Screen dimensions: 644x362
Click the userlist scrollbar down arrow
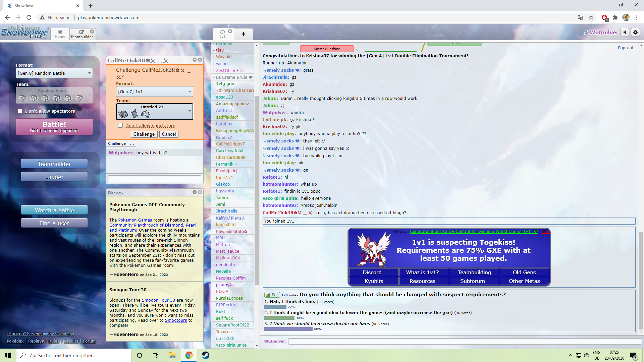257,346
